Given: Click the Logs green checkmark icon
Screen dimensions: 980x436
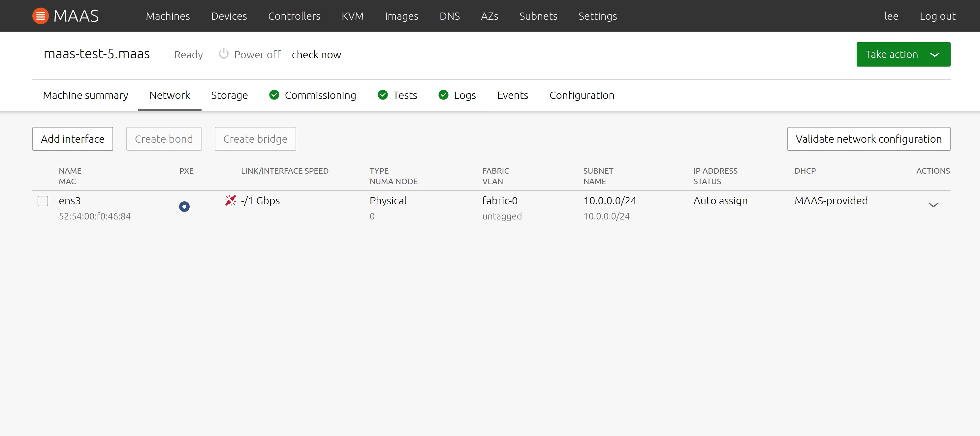Looking at the screenshot, I should tap(443, 95).
